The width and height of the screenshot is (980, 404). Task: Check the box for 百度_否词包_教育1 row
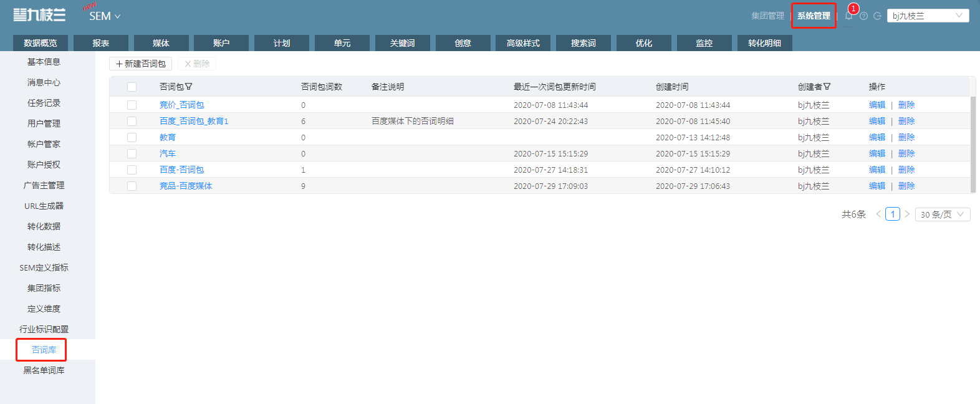132,121
